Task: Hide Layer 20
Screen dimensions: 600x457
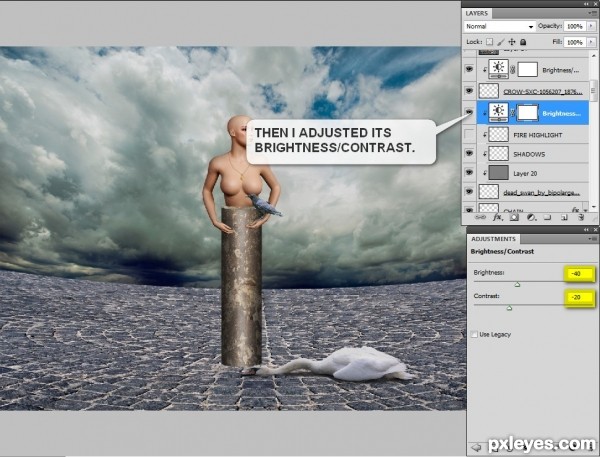Action: pyautogui.click(x=469, y=173)
